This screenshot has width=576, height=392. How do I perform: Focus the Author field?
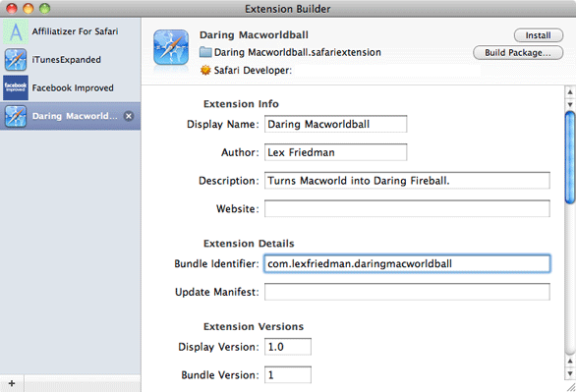(x=335, y=152)
